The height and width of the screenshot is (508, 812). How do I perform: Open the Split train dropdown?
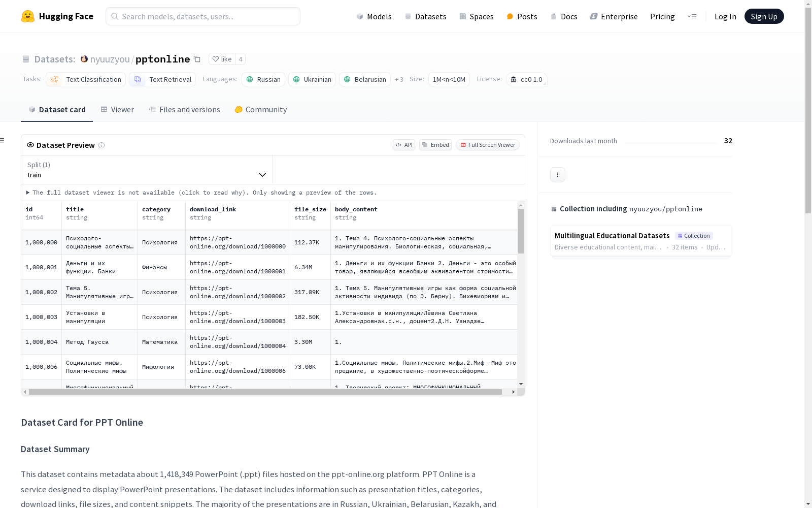tap(147, 170)
